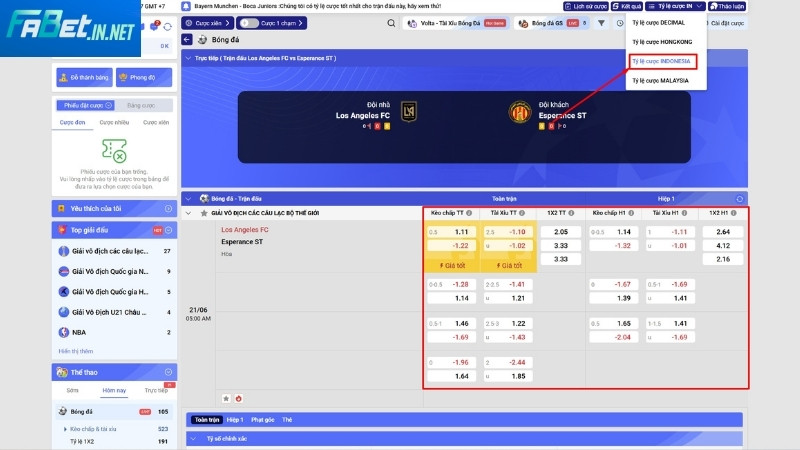Click the clock icon beside the filter

pyautogui.click(x=619, y=23)
